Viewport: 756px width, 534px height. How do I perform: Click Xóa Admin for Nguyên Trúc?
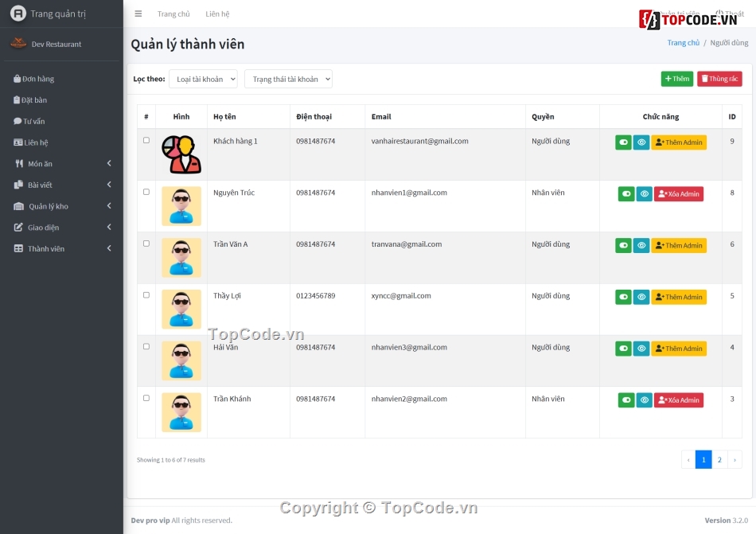point(679,194)
